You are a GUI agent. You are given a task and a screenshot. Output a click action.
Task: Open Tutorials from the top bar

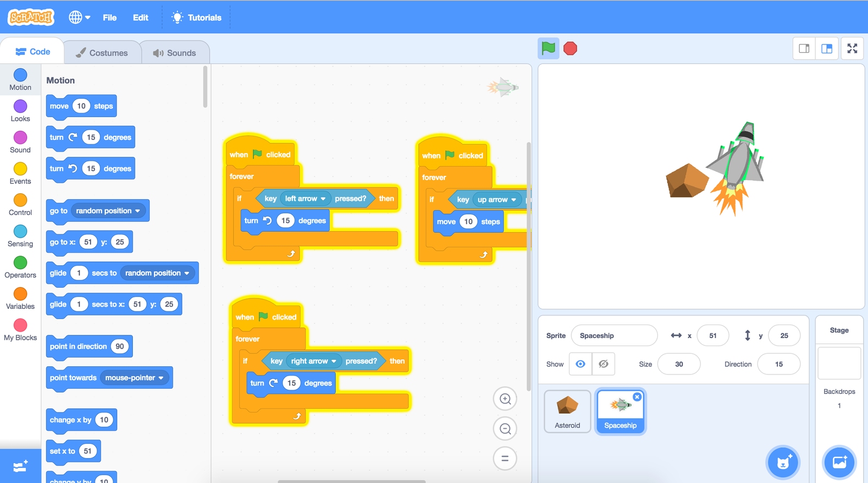(197, 17)
